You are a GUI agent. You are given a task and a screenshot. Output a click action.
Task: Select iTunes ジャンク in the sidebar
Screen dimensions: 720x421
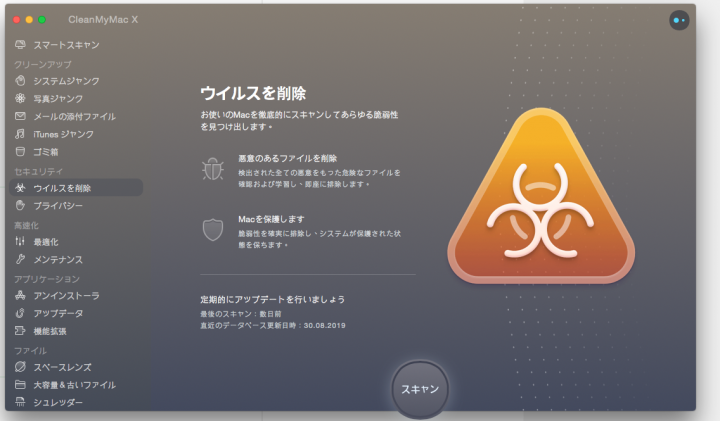click(x=63, y=134)
